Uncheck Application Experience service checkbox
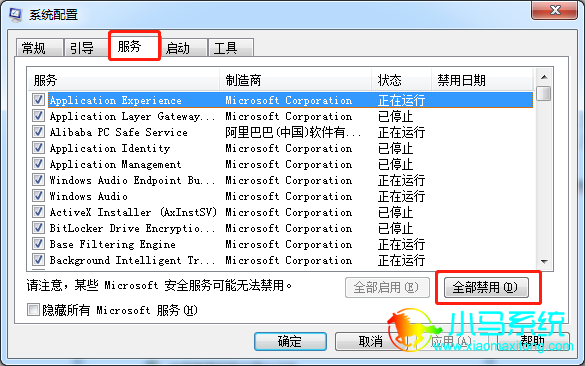This screenshot has width=585, height=366. point(38,100)
